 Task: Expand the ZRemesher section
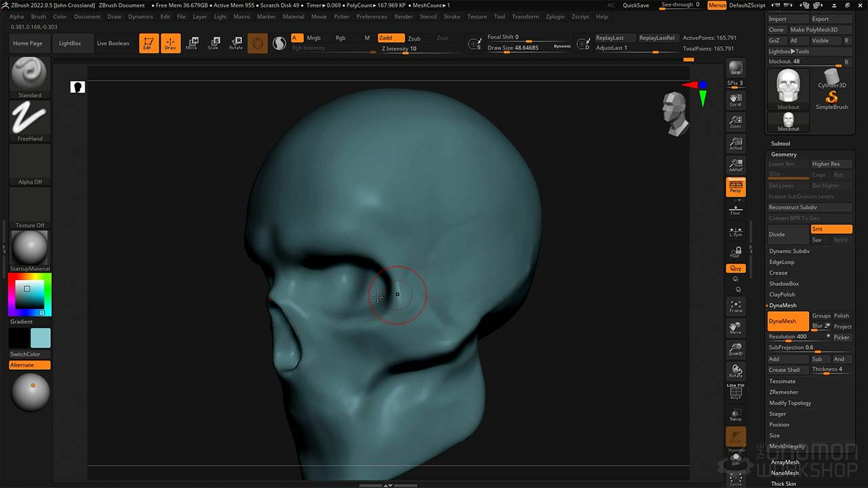coord(784,392)
